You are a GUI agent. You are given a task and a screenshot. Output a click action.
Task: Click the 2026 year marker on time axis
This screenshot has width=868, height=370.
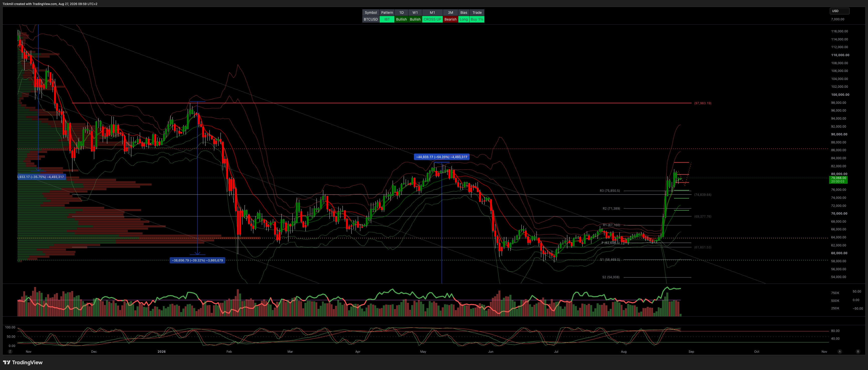click(x=161, y=351)
